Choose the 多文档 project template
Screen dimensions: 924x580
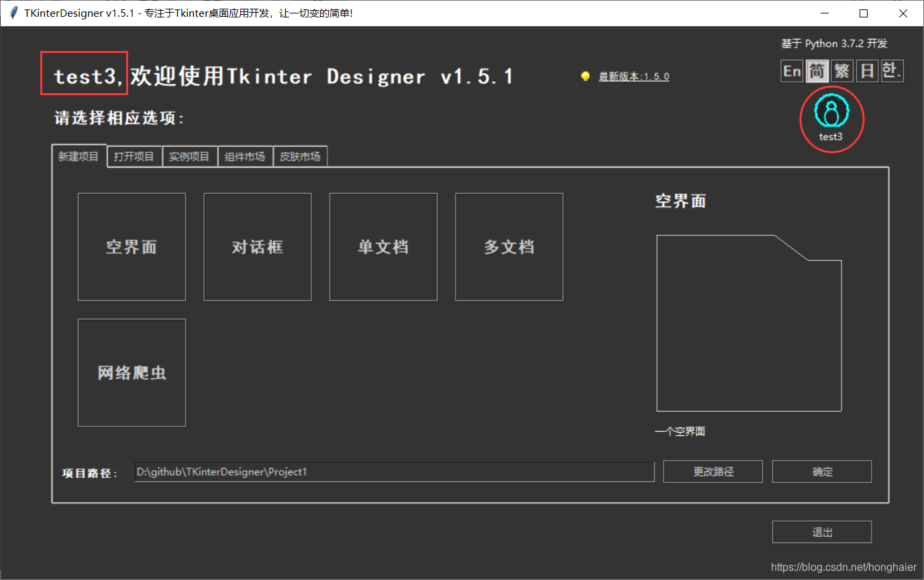509,247
